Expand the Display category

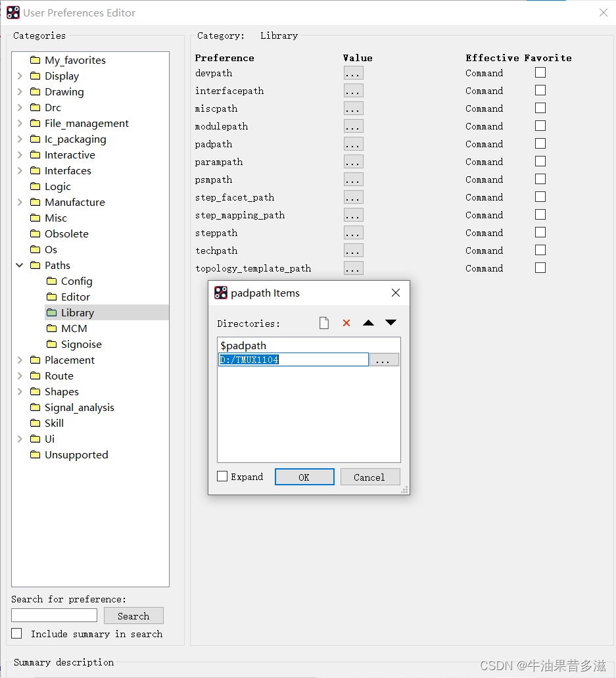pyautogui.click(x=20, y=76)
